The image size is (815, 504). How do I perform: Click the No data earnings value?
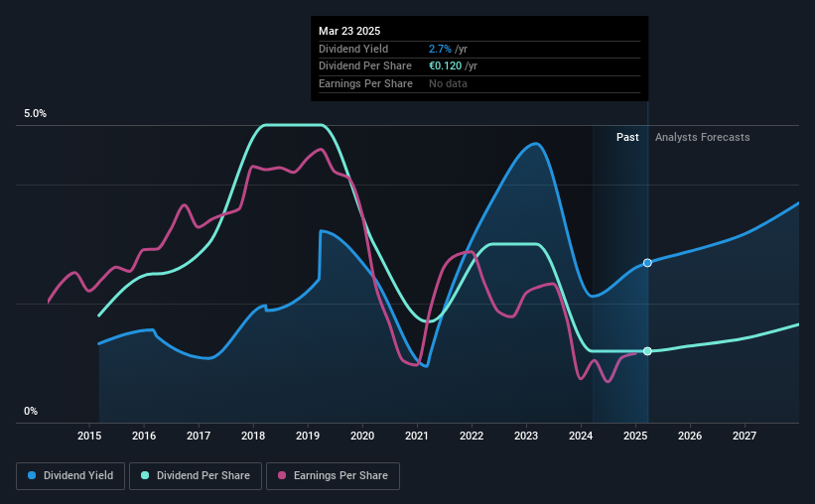(x=448, y=83)
